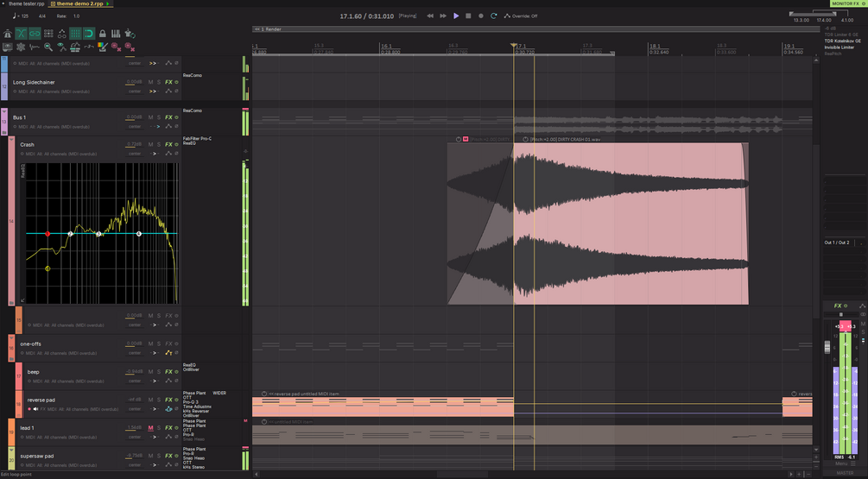The width and height of the screenshot is (868, 479).
Task: Open FX button on lead 1 track
Action: click(168, 427)
